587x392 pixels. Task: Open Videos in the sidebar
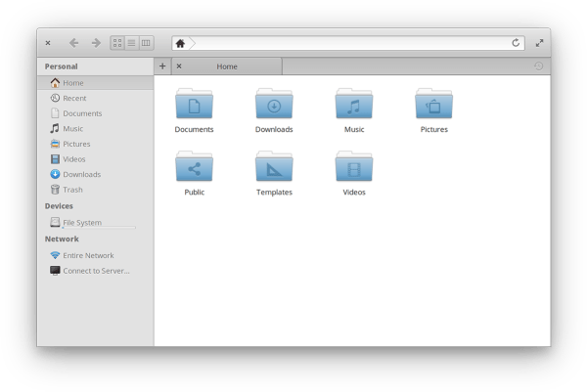coord(96,159)
